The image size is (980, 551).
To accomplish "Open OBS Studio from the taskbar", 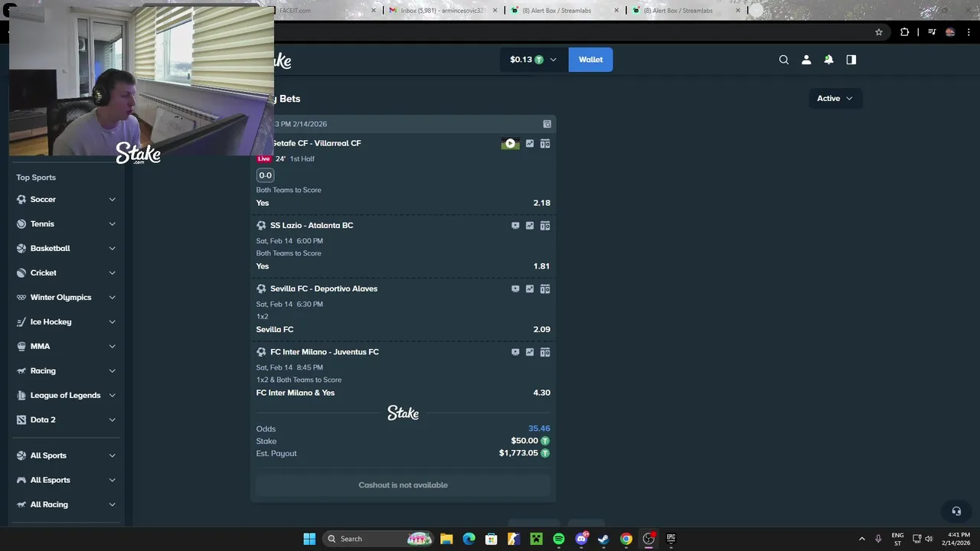I will coord(648,539).
